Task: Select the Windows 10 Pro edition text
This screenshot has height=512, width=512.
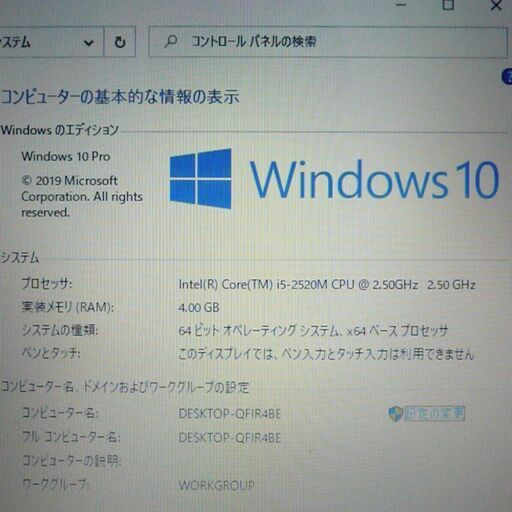Action: tap(66, 156)
